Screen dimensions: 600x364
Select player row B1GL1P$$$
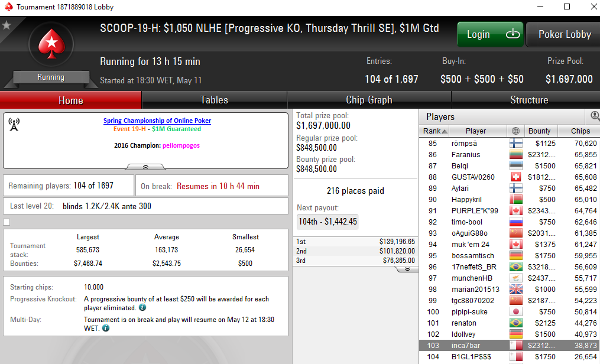click(510, 357)
